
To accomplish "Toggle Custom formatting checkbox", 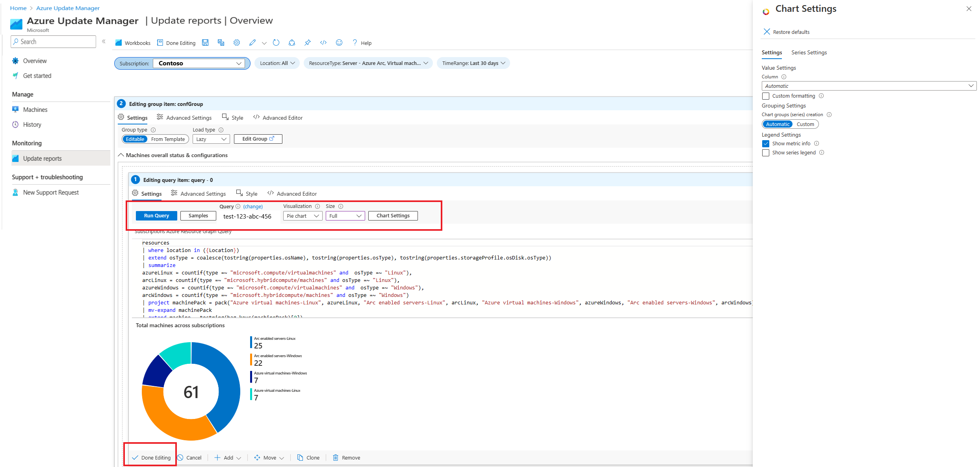I will [766, 96].
